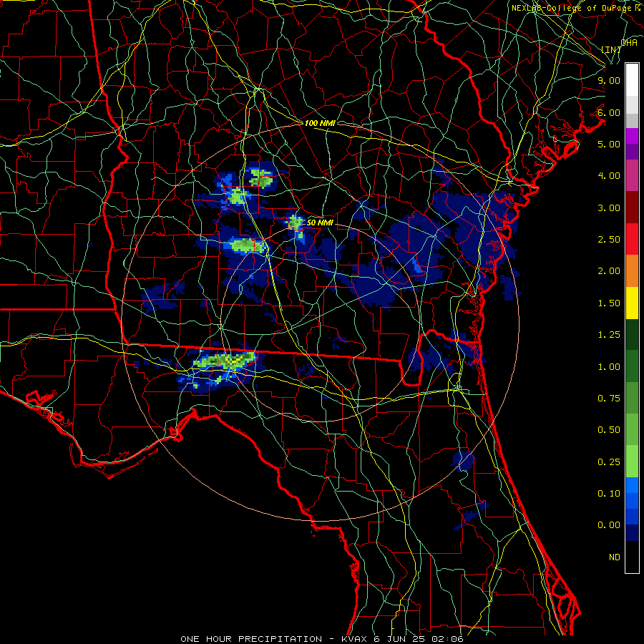644x644 pixels.
Task: Click the yellow legend swatch
Action: coord(632,303)
